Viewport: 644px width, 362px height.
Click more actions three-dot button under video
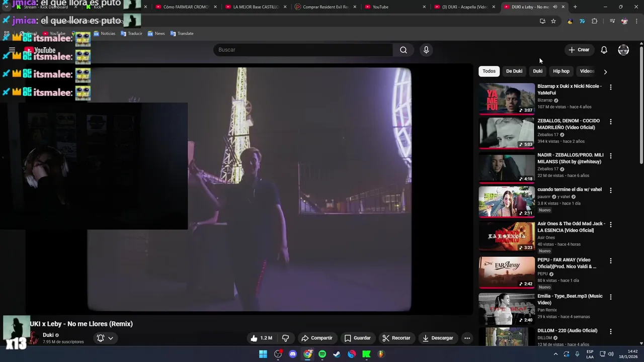(x=467, y=338)
